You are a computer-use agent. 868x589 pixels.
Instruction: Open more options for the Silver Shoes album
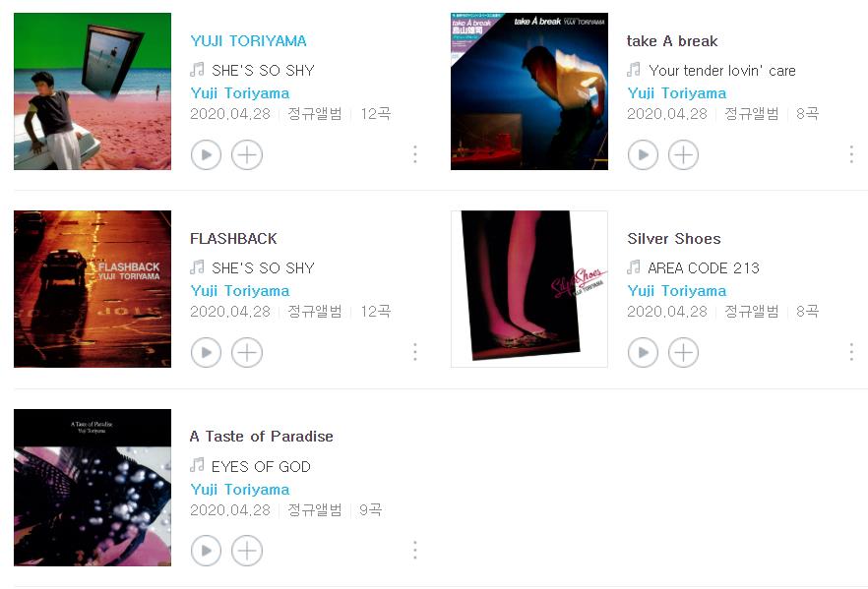[x=851, y=352]
